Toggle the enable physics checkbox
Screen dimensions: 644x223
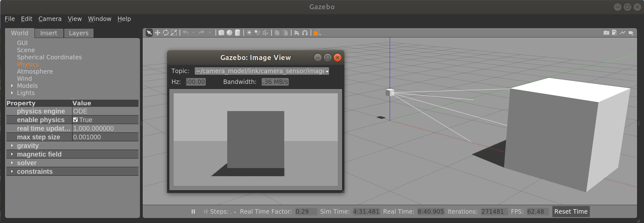pos(75,120)
